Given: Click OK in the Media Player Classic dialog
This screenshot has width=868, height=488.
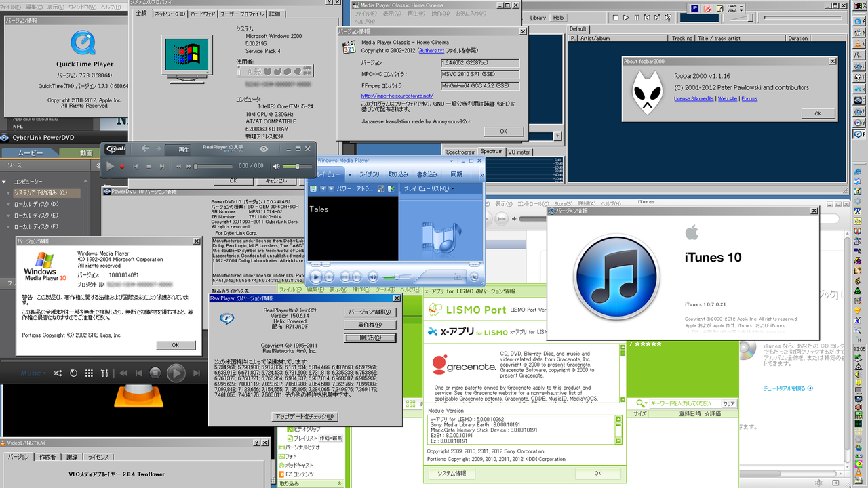Looking at the screenshot, I should (503, 131).
